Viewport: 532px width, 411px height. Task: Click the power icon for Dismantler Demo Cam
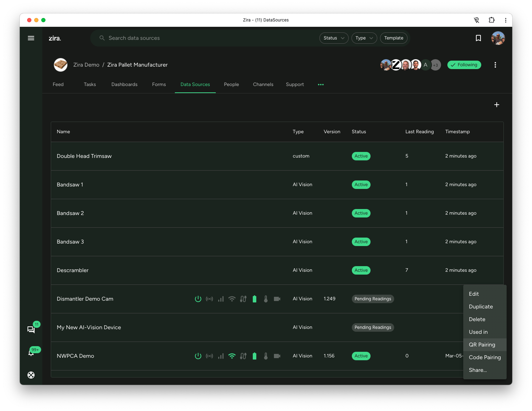[198, 299]
